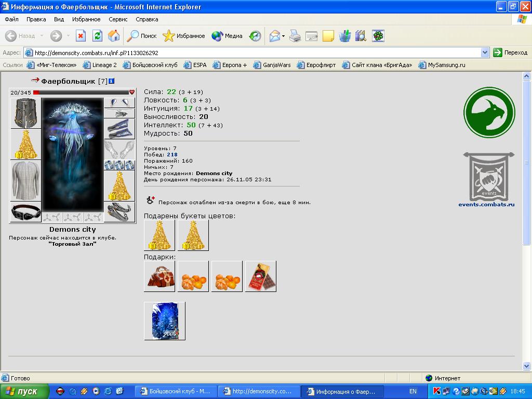Open the GanjaWars bookmark link

pos(272,65)
